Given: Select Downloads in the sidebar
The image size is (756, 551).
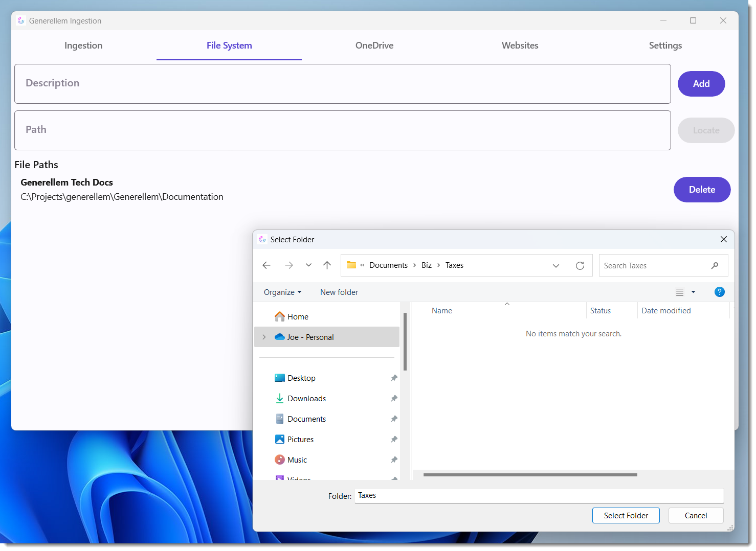Looking at the screenshot, I should tap(306, 399).
